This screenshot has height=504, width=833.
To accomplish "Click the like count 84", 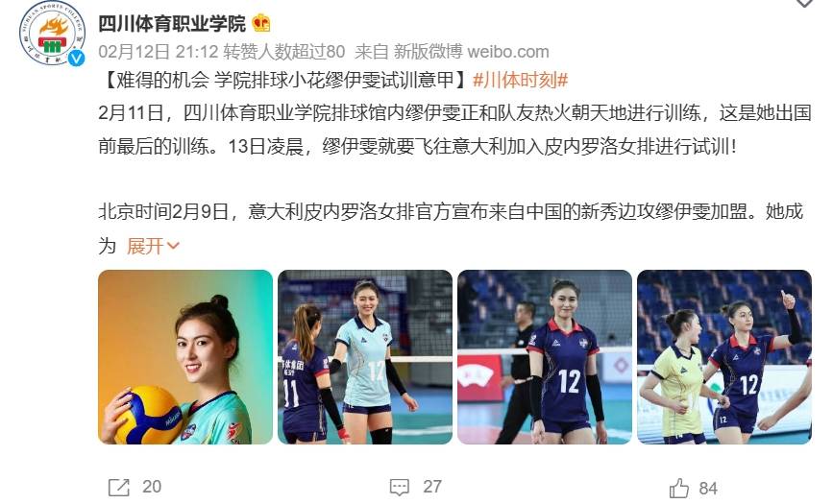I will coord(708,488).
